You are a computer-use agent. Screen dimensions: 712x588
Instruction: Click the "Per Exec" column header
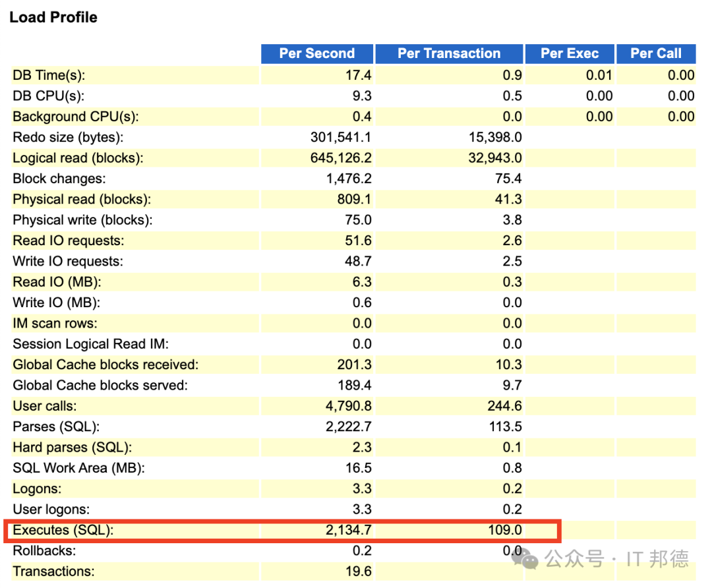coord(570,53)
